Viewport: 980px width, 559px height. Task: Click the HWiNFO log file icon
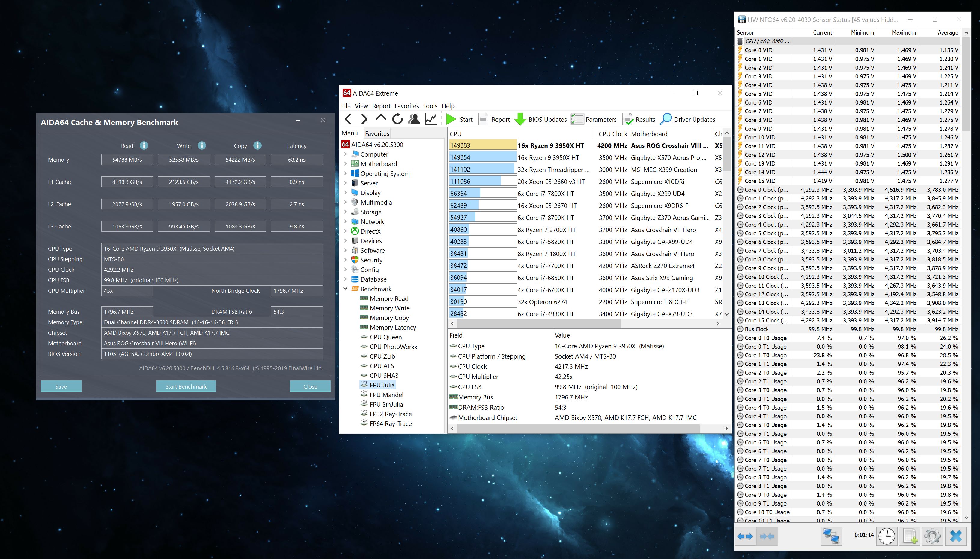pyautogui.click(x=910, y=536)
